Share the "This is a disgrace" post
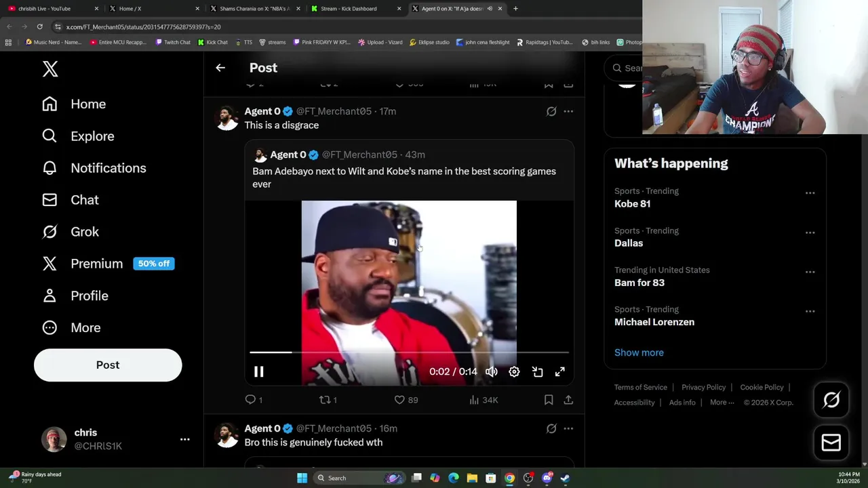This screenshot has width=868, height=488. [x=568, y=400]
